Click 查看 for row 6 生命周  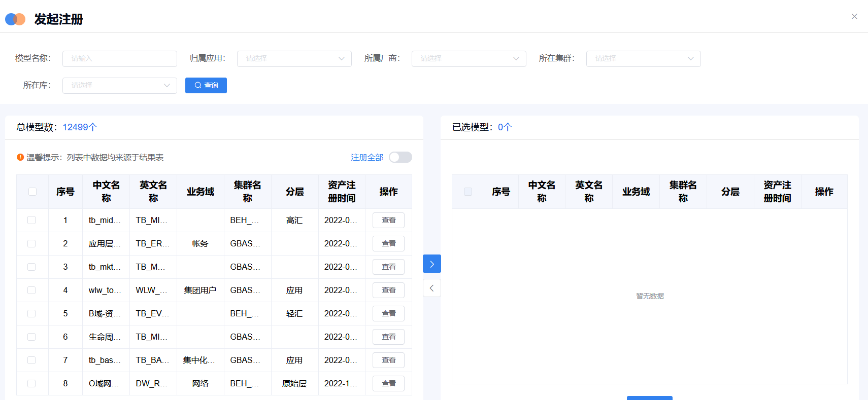(388, 337)
